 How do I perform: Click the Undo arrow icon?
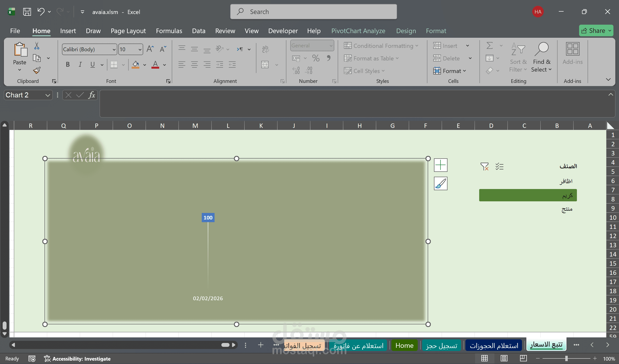pyautogui.click(x=41, y=12)
